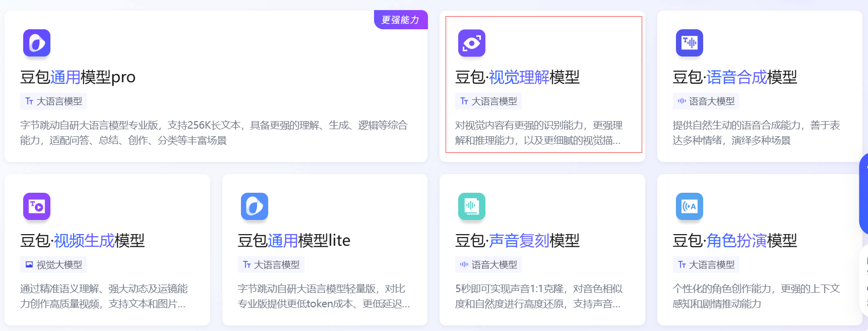The width and height of the screenshot is (868, 331).
Task: Click the 视频生成模型 purple video icon
Action: pyautogui.click(x=37, y=206)
